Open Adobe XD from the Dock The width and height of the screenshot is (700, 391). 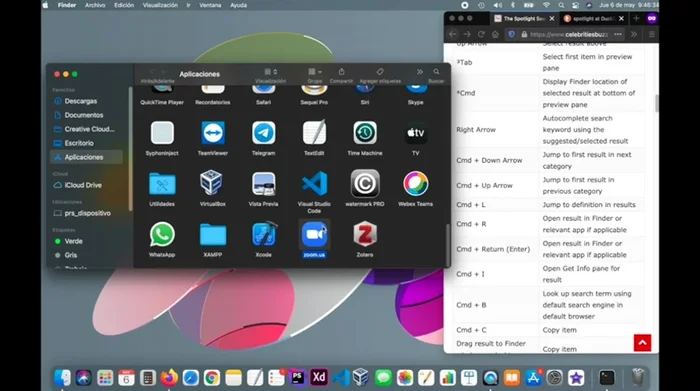[319, 378]
